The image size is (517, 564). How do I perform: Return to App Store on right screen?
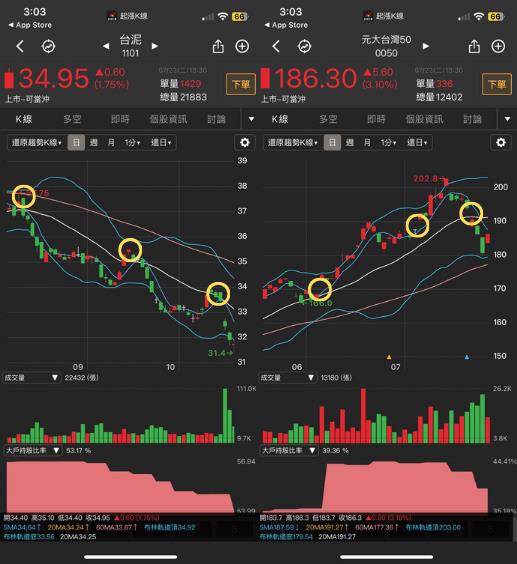point(286,25)
